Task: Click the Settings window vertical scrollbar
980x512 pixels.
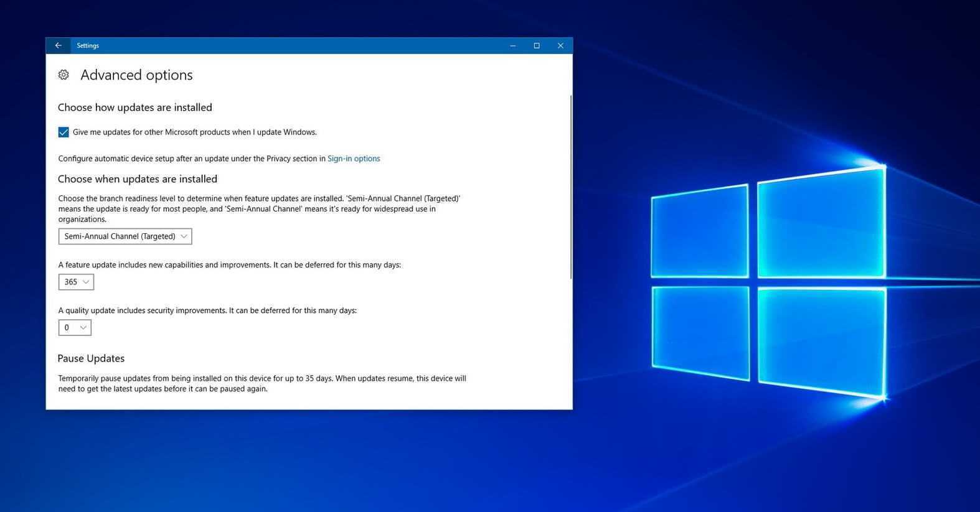Action: click(x=570, y=187)
